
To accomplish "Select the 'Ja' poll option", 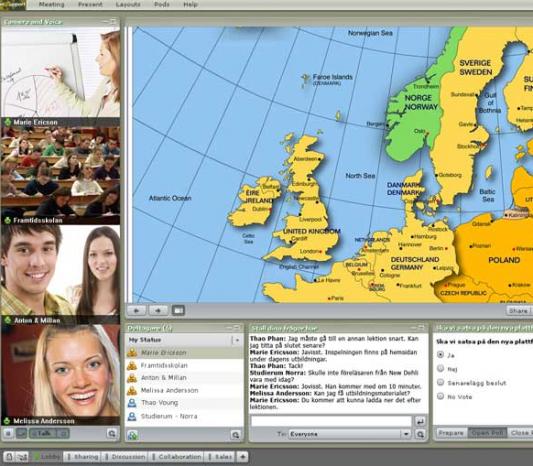I will coord(441,355).
